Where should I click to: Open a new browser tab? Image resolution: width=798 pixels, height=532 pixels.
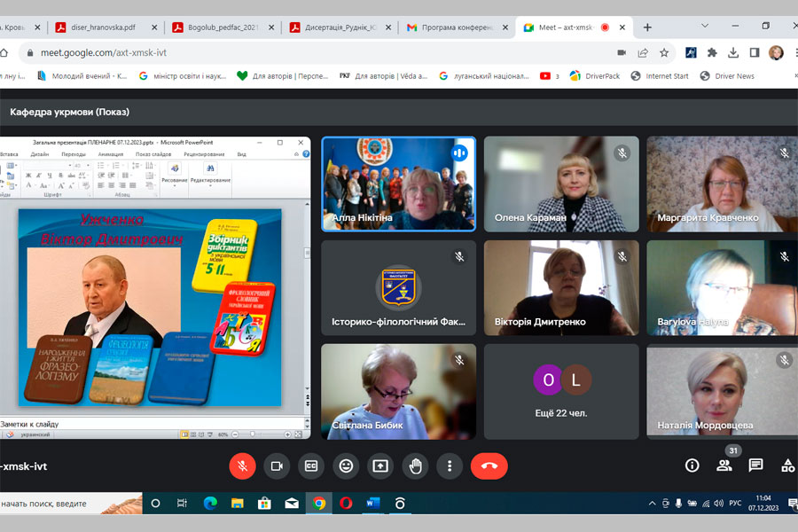pyautogui.click(x=647, y=27)
